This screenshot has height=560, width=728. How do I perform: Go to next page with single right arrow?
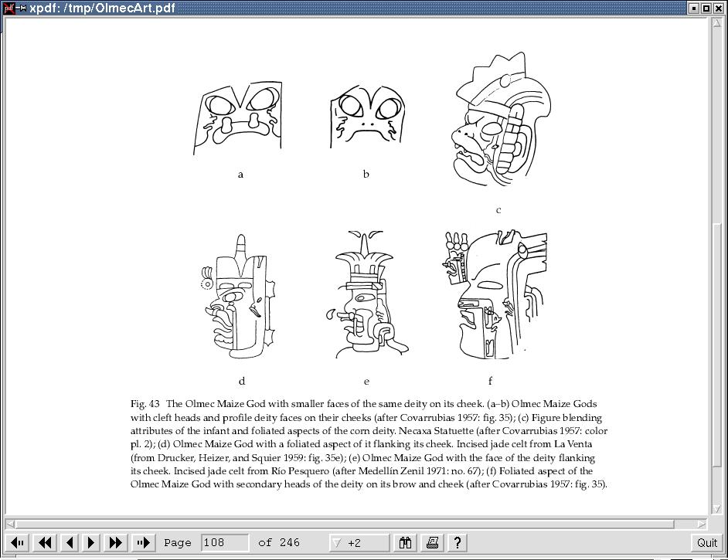91,542
